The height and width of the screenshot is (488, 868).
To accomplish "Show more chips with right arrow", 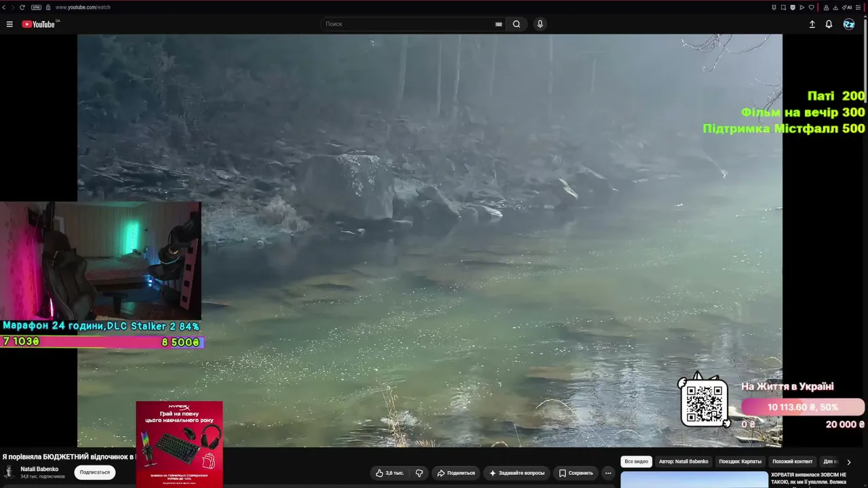I will click(848, 462).
